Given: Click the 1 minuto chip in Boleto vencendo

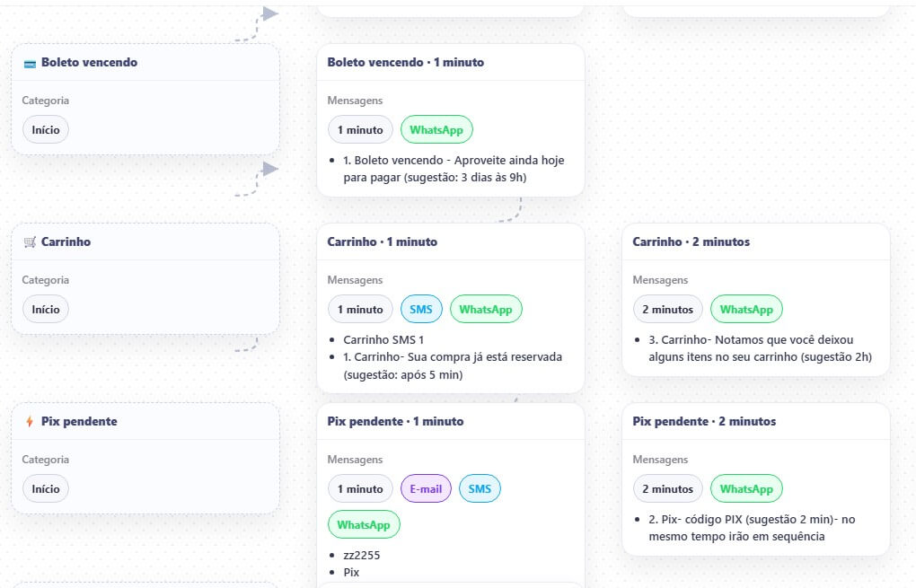Looking at the screenshot, I should tap(360, 130).
